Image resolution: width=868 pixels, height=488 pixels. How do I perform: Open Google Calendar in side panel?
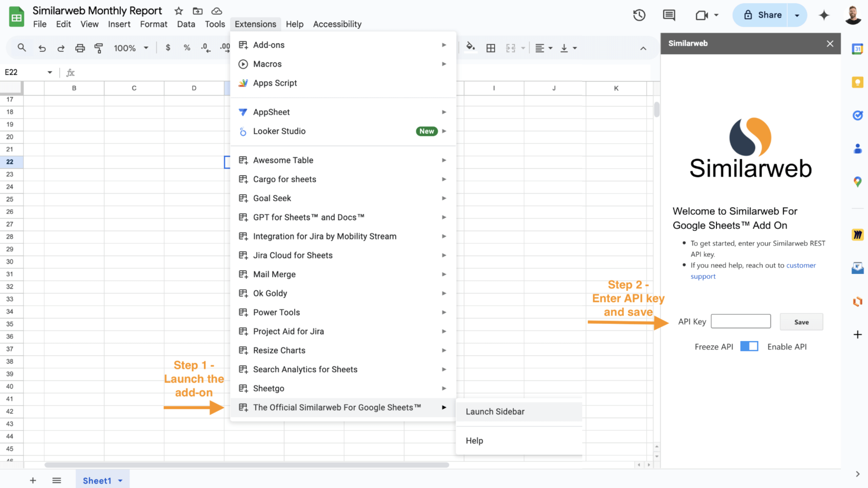click(857, 49)
